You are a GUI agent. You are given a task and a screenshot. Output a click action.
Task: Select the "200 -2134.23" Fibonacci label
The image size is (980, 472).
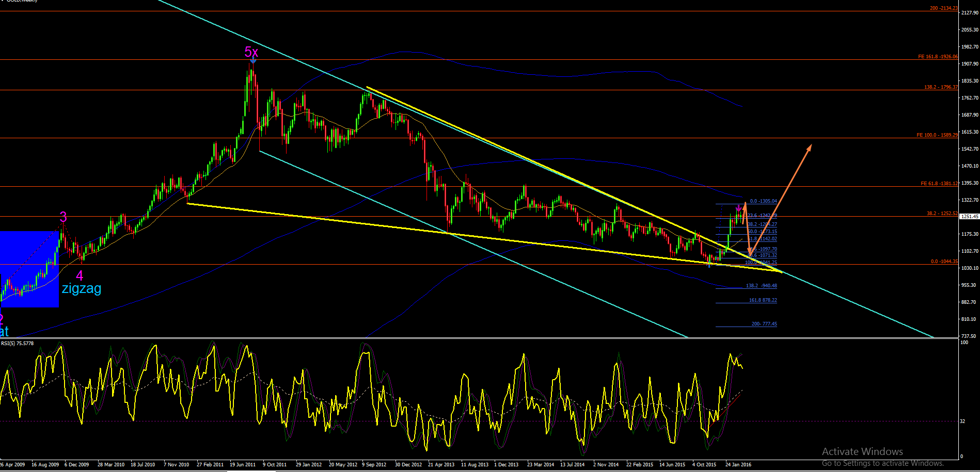click(943, 8)
